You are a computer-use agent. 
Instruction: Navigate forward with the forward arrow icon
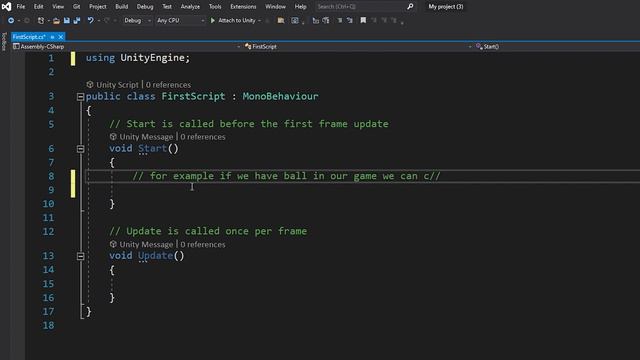tap(27, 20)
